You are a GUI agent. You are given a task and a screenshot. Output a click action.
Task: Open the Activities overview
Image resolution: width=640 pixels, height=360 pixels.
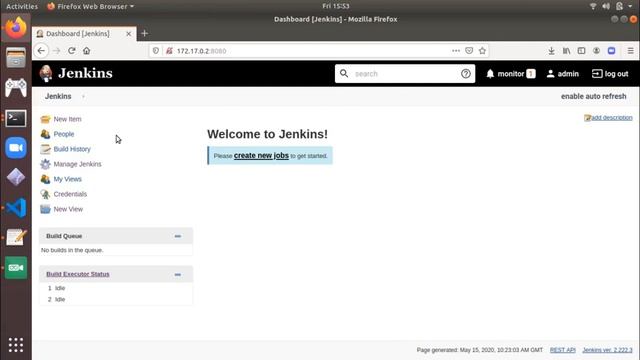point(22,6)
